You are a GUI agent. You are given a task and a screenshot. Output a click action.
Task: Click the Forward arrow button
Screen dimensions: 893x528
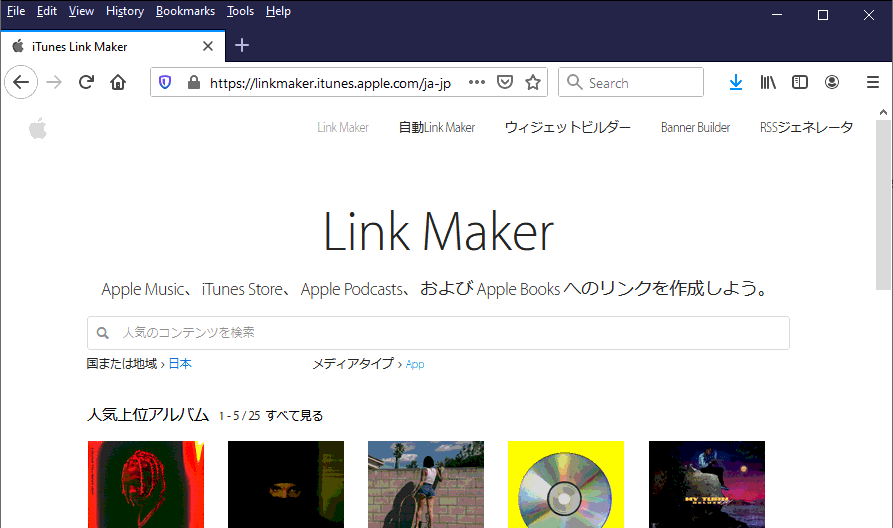pyautogui.click(x=54, y=82)
